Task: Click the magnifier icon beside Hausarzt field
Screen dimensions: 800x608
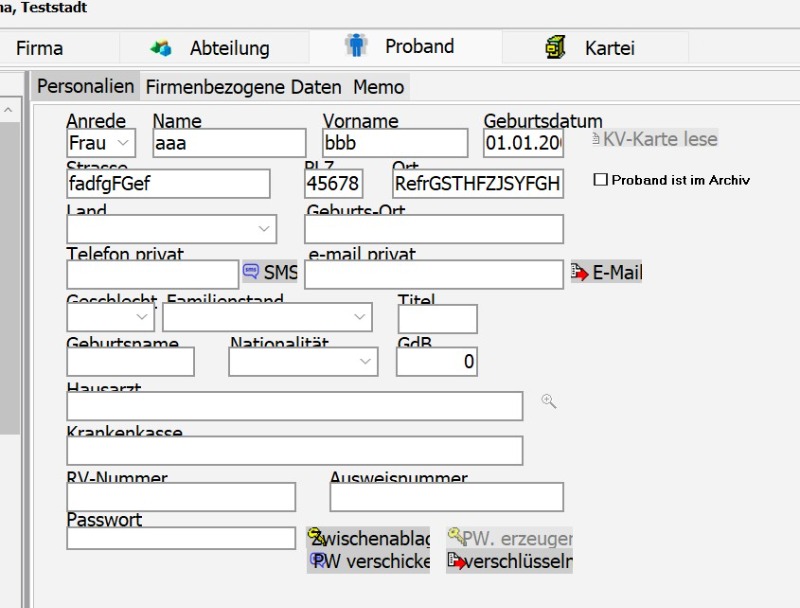Action: [548, 401]
